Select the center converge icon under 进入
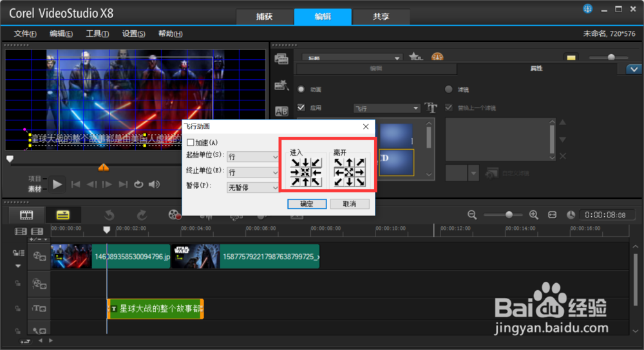The width and height of the screenshot is (644, 350). (x=305, y=172)
